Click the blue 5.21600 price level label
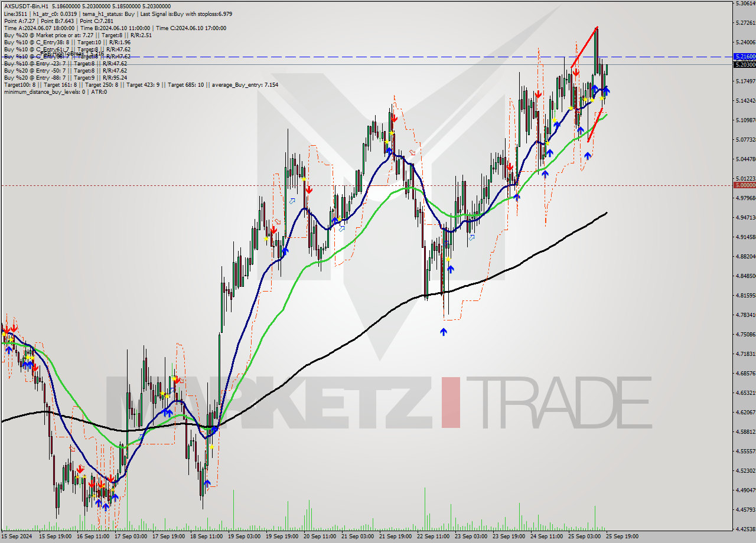Viewport: 756px width, 543px height. [745, 56]
